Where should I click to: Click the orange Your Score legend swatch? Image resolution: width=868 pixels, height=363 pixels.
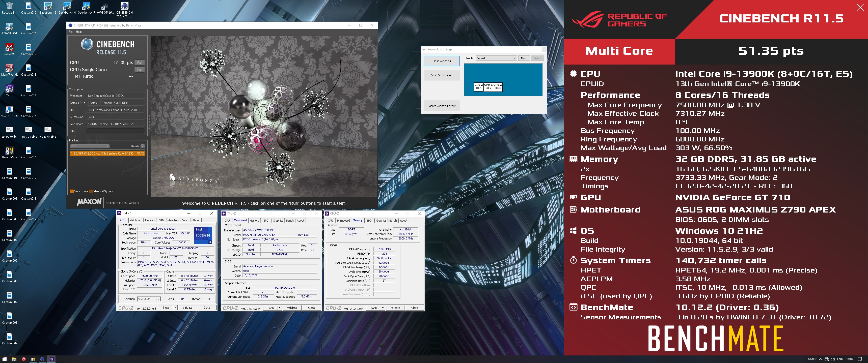coord(72,191)
